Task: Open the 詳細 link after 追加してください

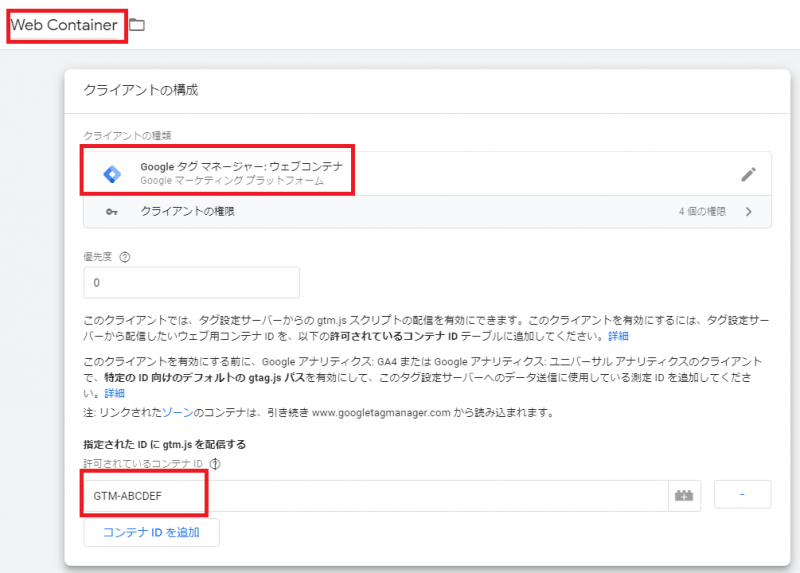Action: (114, 393)
